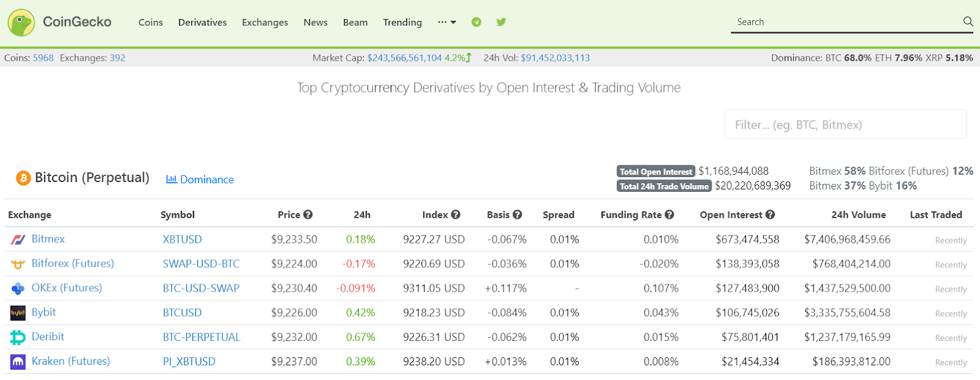Open the Bybit exchange link
The height and width of the screenshot is (380, 980).
pyautogui.click(x=43, y=312)
